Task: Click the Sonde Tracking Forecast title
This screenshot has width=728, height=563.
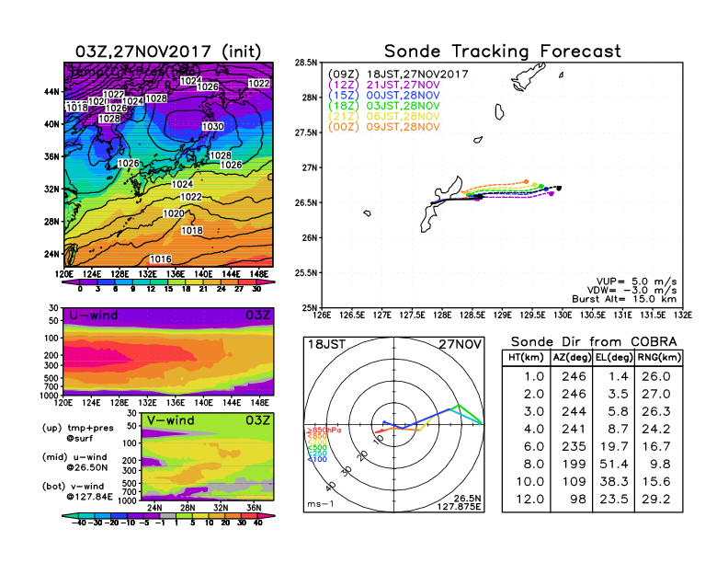Action: point(502,52)
